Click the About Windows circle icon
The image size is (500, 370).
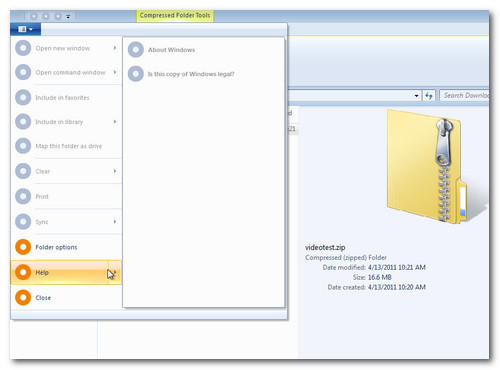coord(136,50)
